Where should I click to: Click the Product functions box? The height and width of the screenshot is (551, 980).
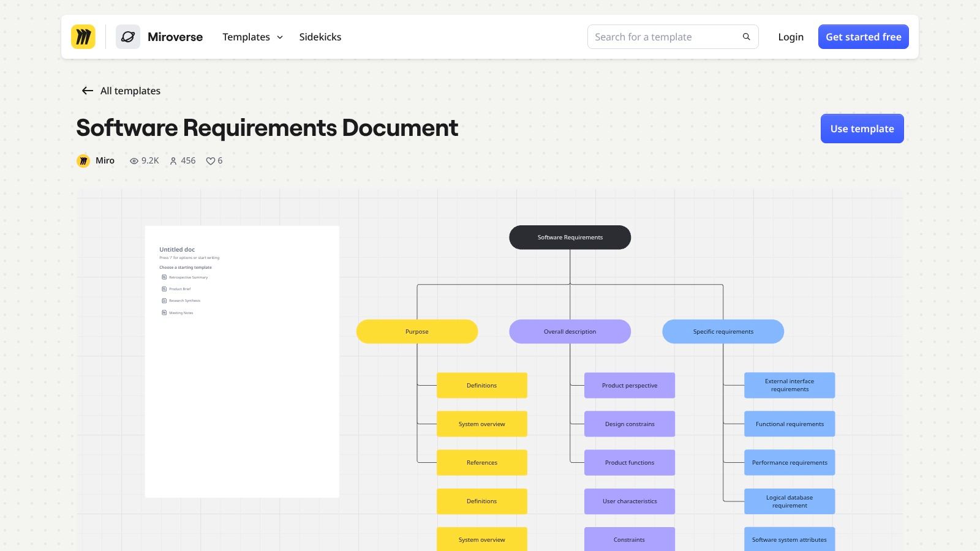point(630,463)
